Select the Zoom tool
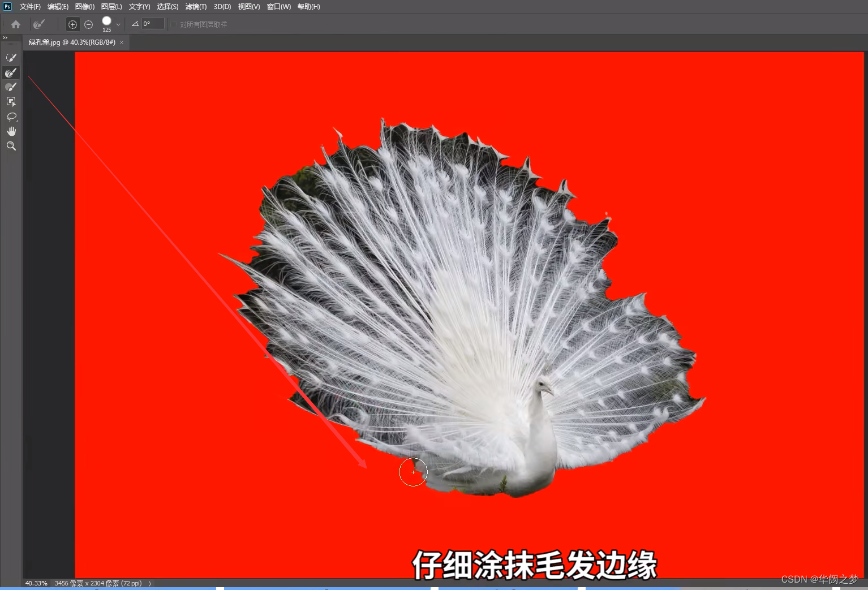 click(11, 146)
